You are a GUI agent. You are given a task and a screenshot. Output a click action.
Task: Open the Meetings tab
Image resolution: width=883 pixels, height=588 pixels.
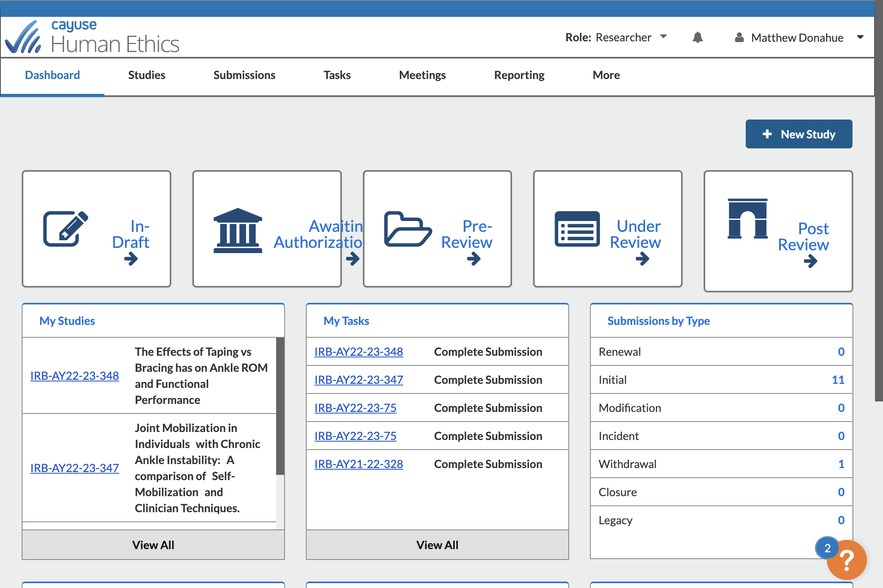[422, 75]
